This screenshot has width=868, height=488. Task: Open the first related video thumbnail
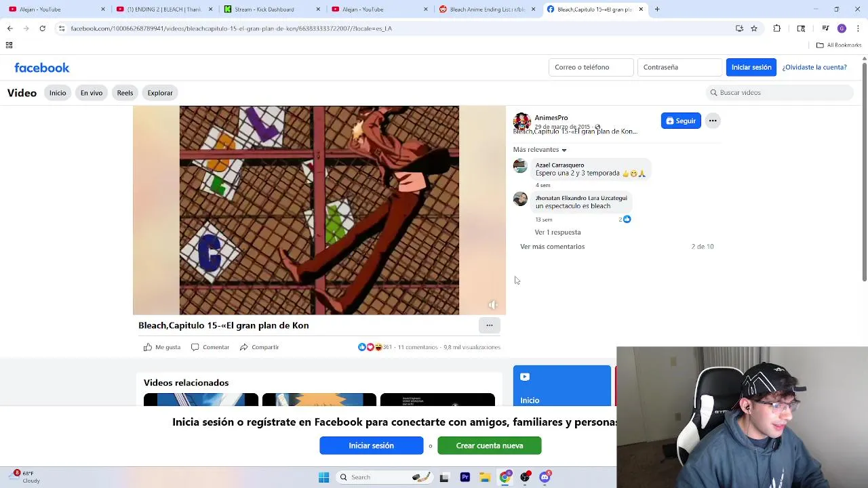click(x=201, y=399)
